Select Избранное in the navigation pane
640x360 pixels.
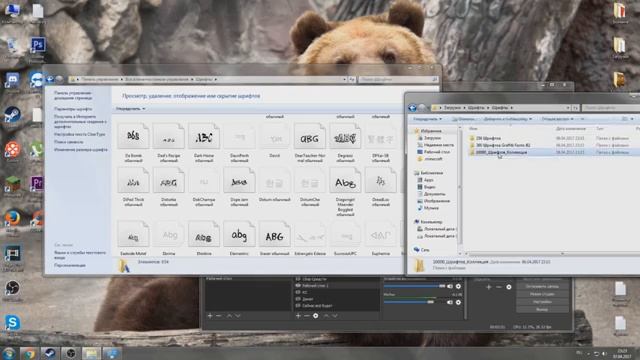428,131
